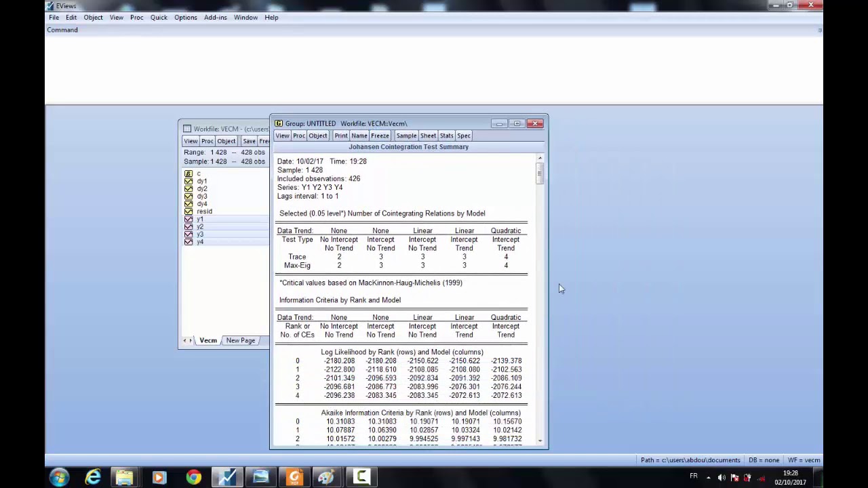Open the Window menu
This screenshot has height=488, width=868.
[245, 18]
